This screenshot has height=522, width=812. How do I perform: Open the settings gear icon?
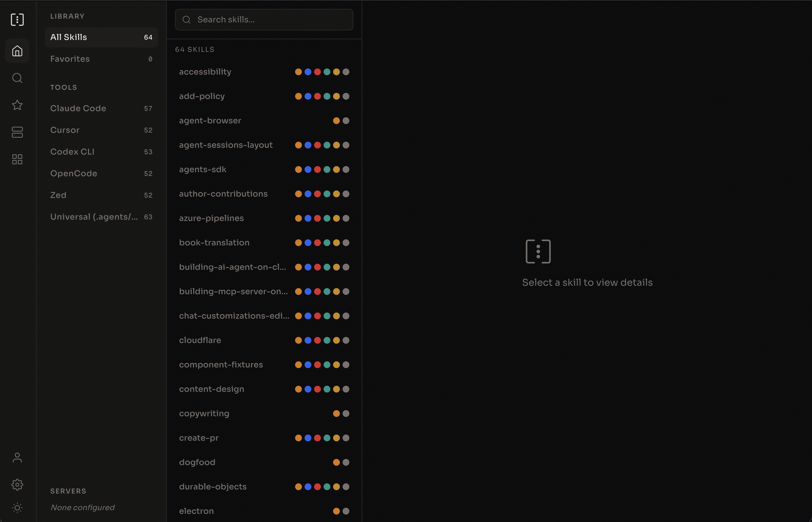[17, 485]
